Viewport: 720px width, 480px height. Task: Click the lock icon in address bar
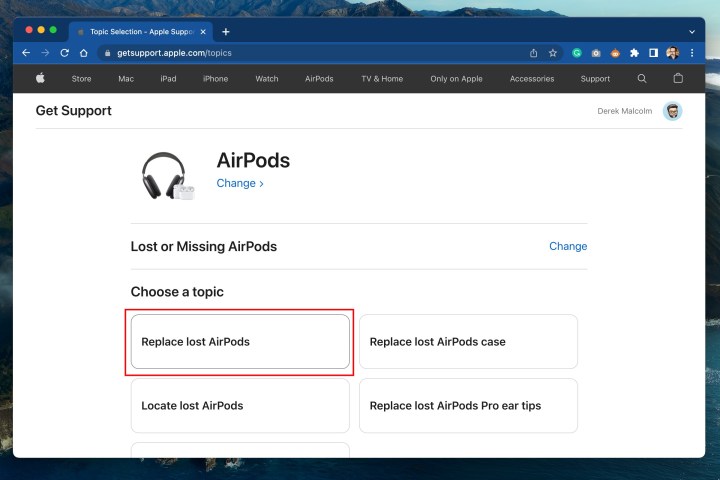point(107,53)
